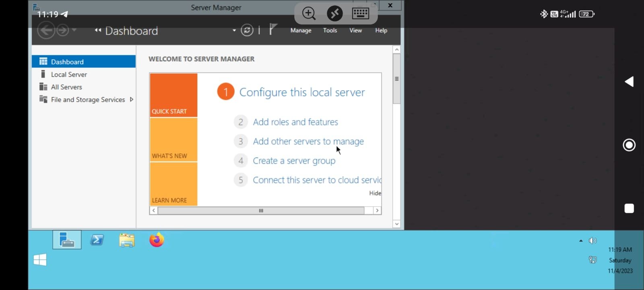The height and width of the screenshot is (290, 644).
Task: Click Add roles and features link
Action: (x=295, y=122)
